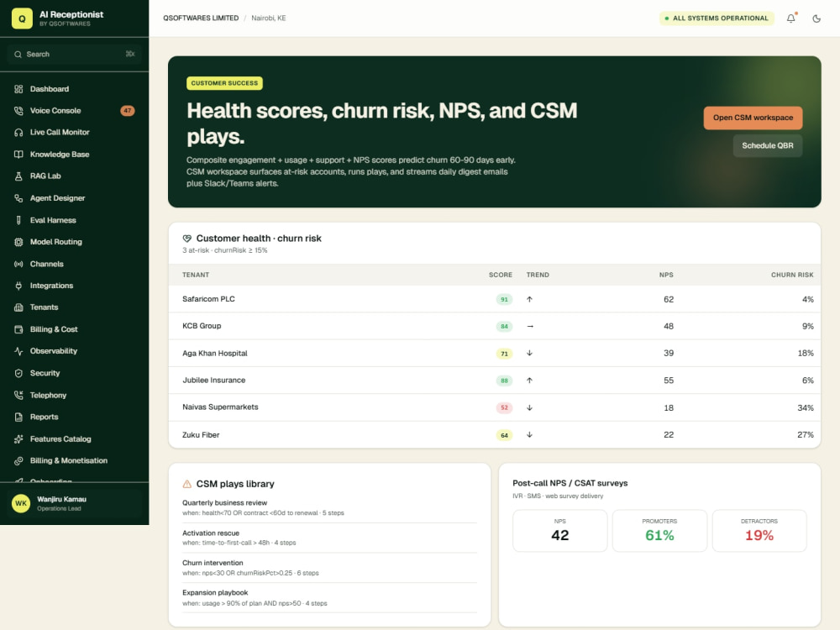
Task: Open the Churn intervention play
Action: click(329, 568)
